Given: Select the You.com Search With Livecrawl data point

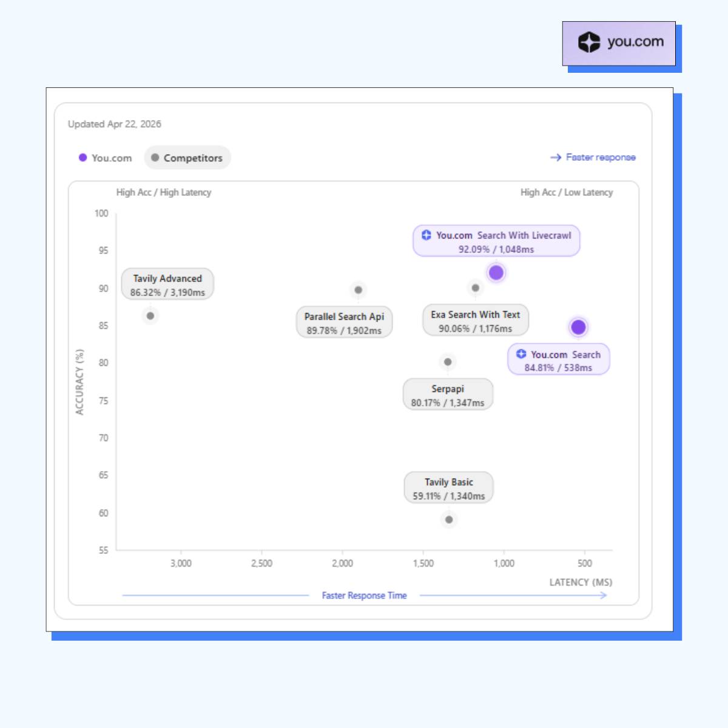Looking at the screenshot, I should 496,272.
